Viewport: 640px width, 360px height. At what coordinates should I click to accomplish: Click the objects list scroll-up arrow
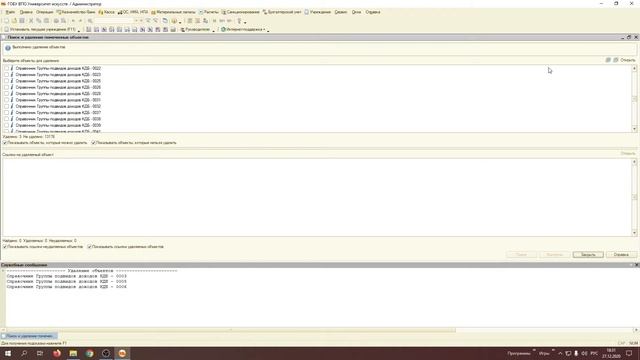(x=634, y=68)
